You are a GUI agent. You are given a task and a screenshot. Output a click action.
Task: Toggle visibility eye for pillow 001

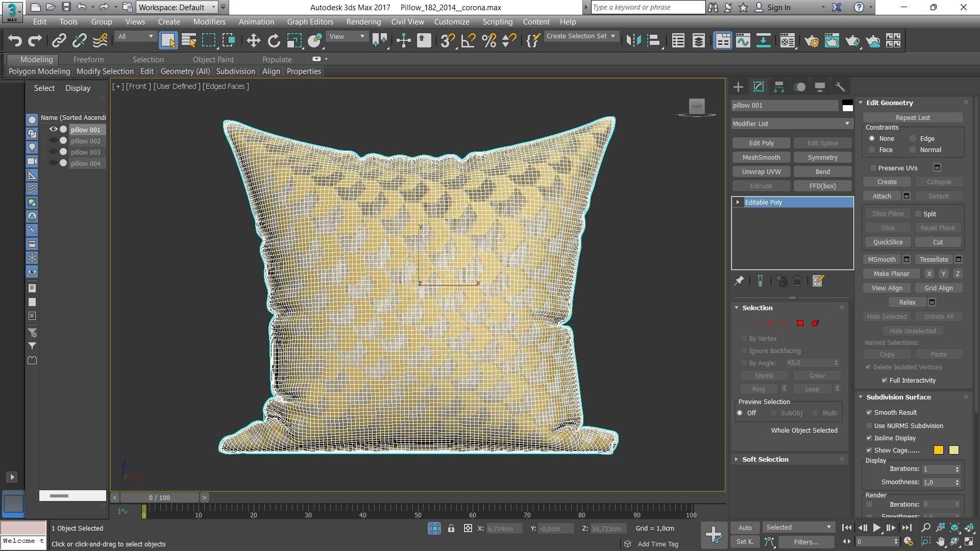click(53, 130)
